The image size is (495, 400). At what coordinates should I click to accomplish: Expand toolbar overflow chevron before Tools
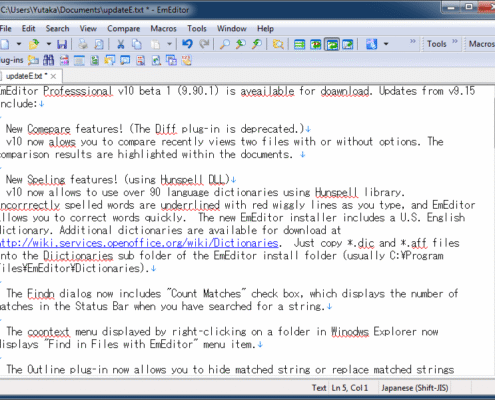tap(413, 41)
